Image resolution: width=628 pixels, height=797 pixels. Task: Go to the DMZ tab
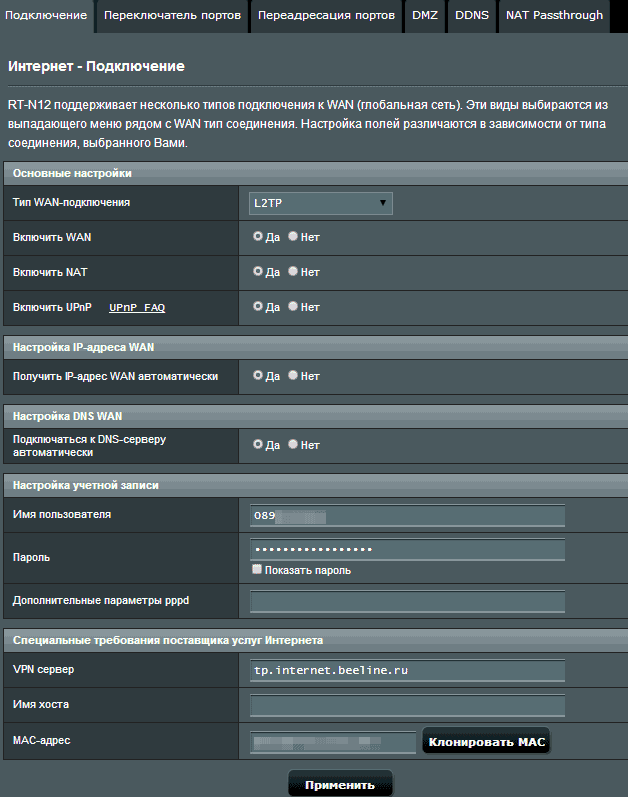coord(425,16)
